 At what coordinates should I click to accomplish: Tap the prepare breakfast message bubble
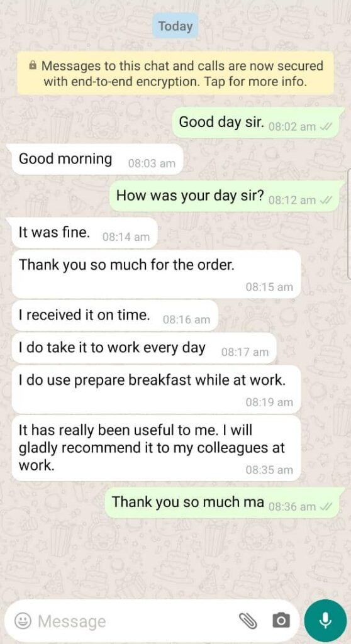tap(156, 389)
